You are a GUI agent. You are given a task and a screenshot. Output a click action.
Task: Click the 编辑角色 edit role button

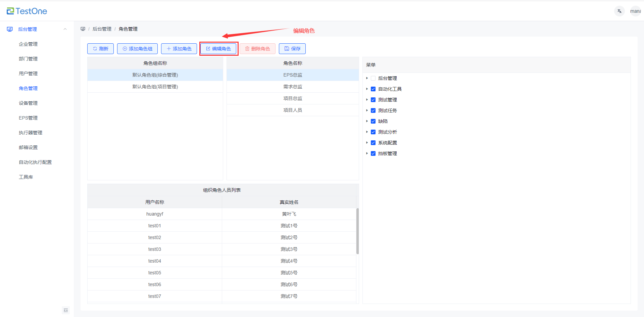218,49
